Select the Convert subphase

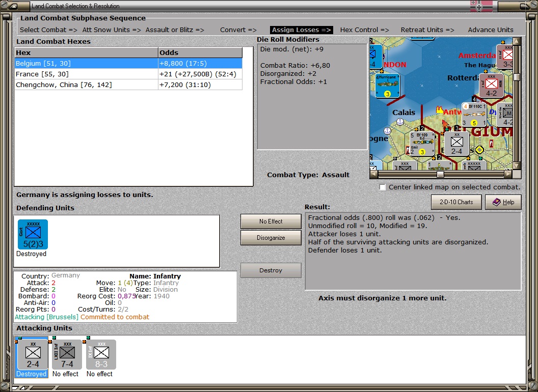pos(238,30)
